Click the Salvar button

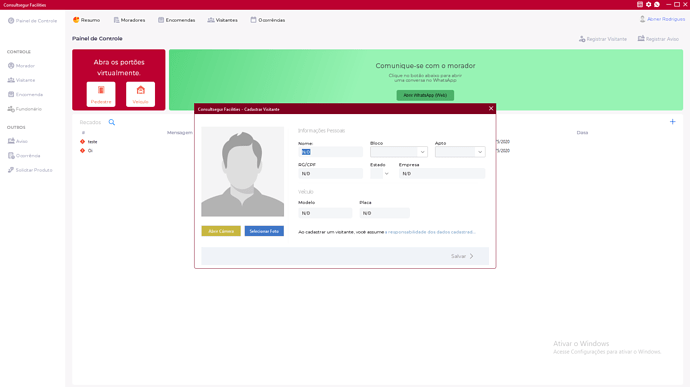click(462, 256)
